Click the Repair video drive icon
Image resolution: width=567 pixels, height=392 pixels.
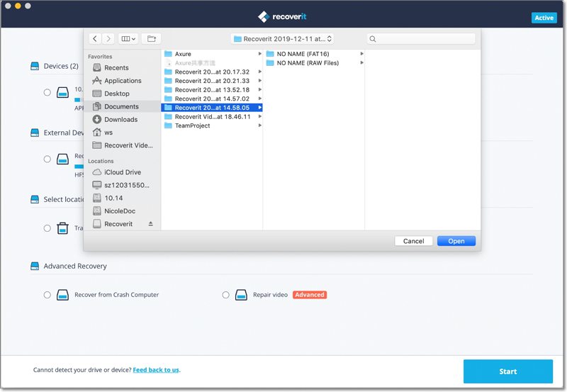241,295
